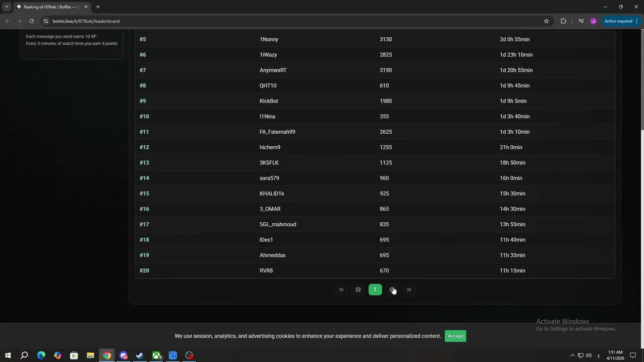Click the username hichem9
644x362 pixels.
tap(270, 147)
